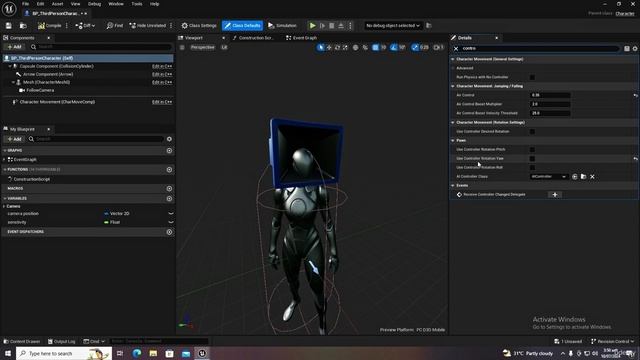Activate the Scale gizmo icon
The image size is (640, 360).
pyautogui.click(x=345, y=48)
